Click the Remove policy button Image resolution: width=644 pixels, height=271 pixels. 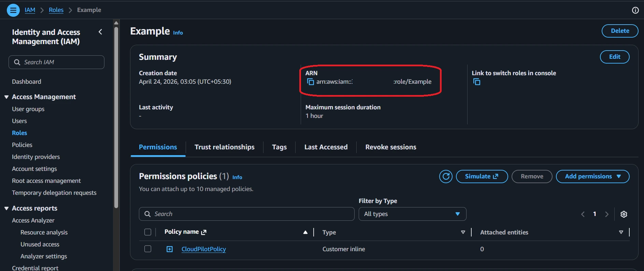pyautogui.click(x=532, y=176)
